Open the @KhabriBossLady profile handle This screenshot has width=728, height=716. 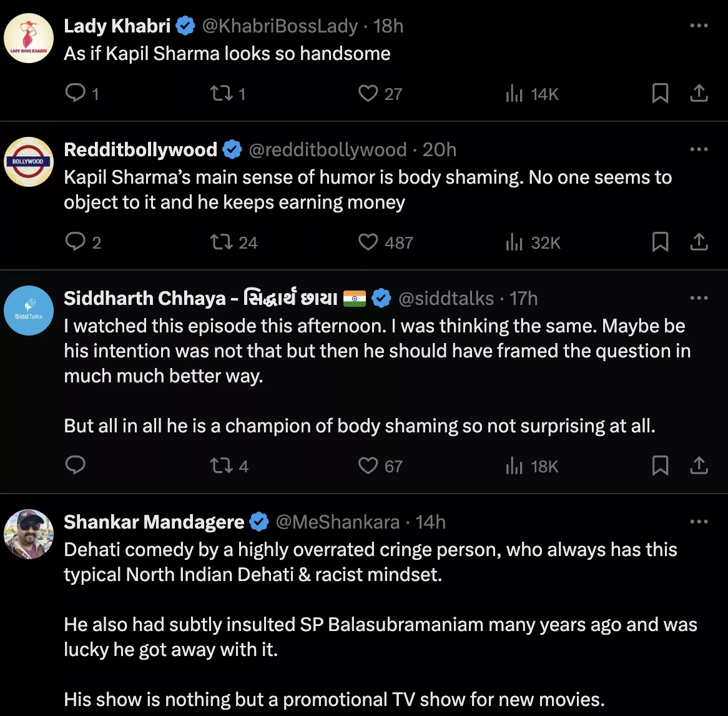(x=280, y=26)
